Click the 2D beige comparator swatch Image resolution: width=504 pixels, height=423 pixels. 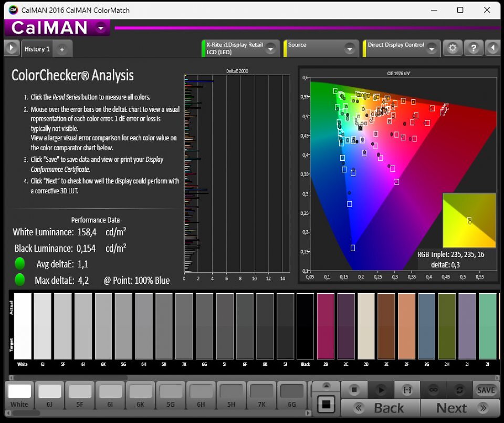[x=366, y=326]
